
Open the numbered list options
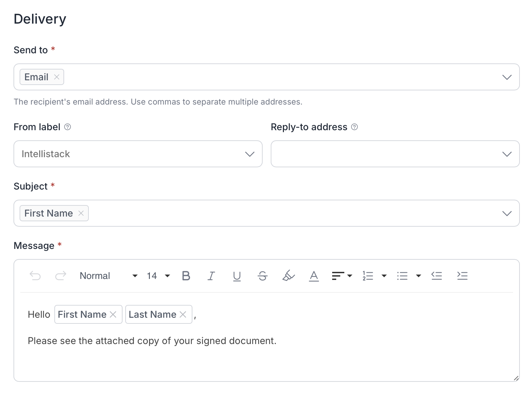(384, 276)
